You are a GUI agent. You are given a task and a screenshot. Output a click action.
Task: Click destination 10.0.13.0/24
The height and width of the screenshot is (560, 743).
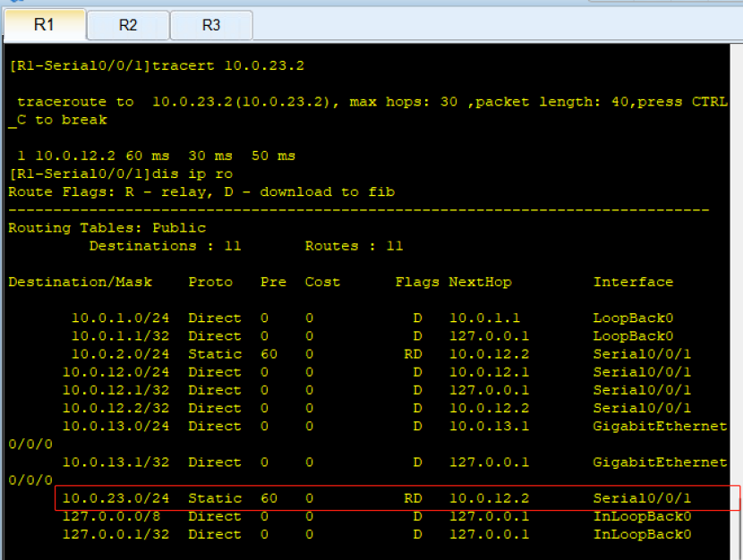[x=115, y=426]
